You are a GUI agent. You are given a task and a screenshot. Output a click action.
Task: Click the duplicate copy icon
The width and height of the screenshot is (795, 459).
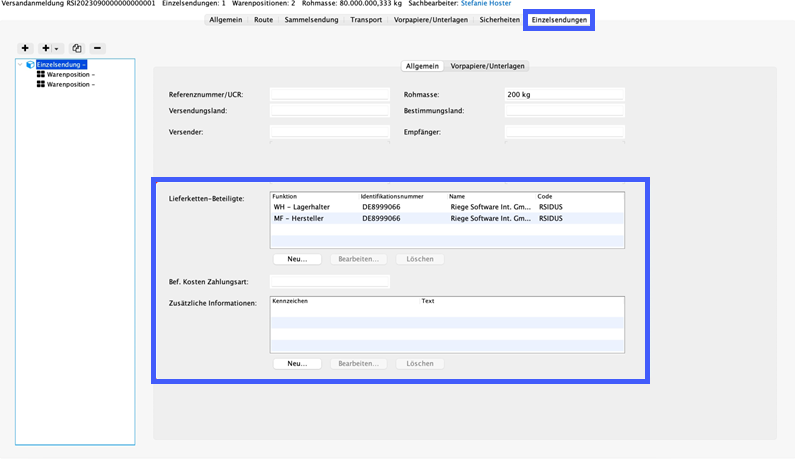pos(76,48)
